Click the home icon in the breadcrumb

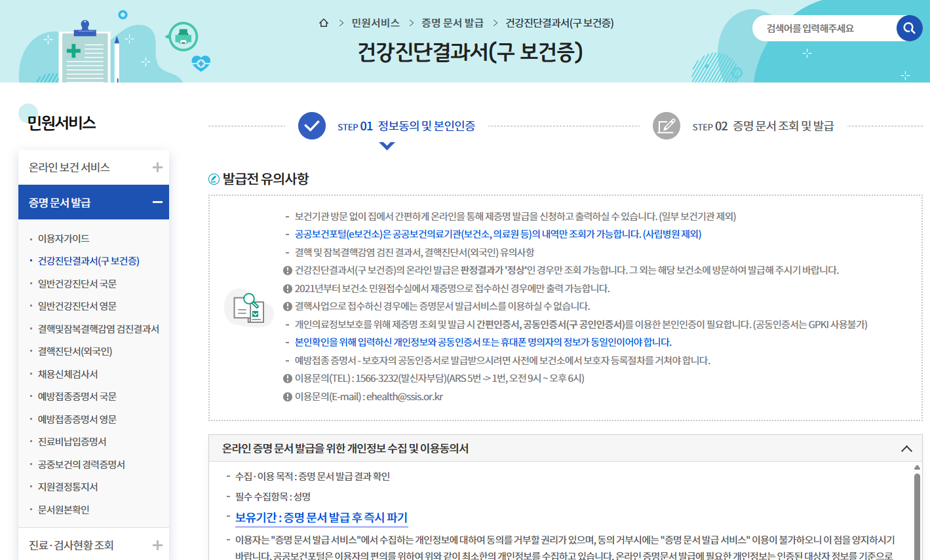[324, 22]
